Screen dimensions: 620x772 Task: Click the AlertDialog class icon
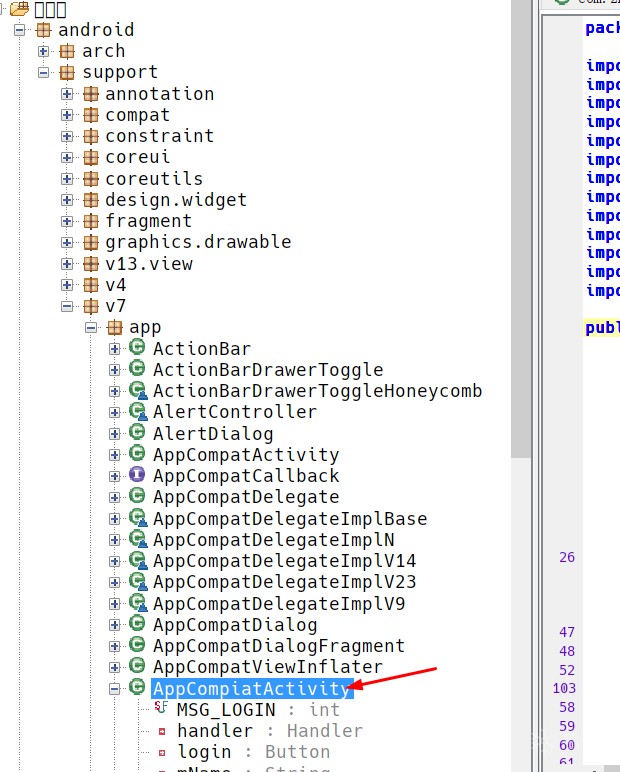click(137, 433)
